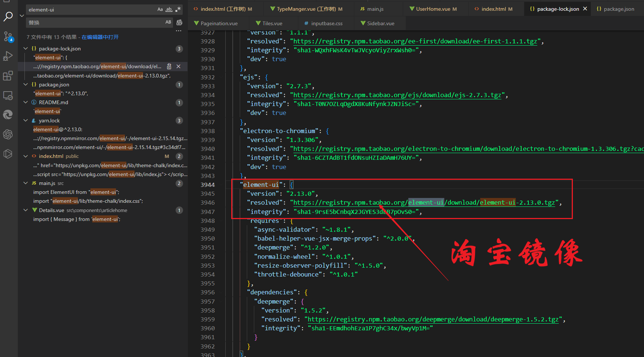Toggle search details ellipsis button
This screenshot has height=357, width=644.
(179, 31)
